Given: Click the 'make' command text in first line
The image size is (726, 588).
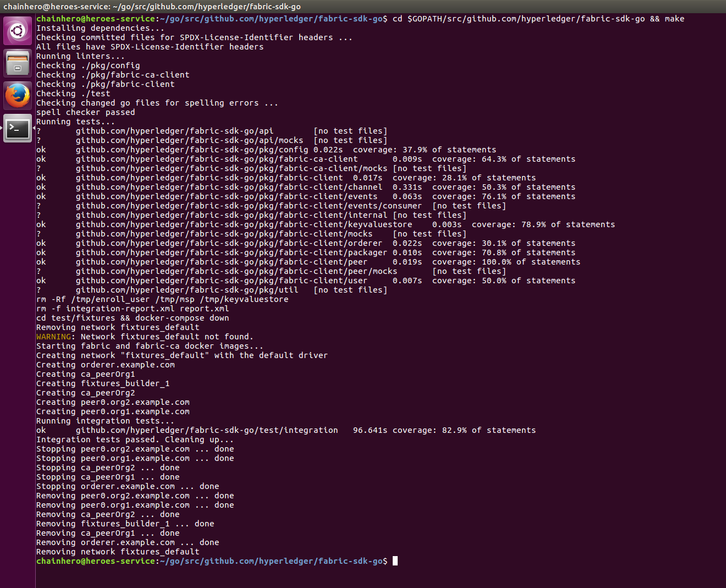Looking at the screenshot, I should (x=674, y=19).
